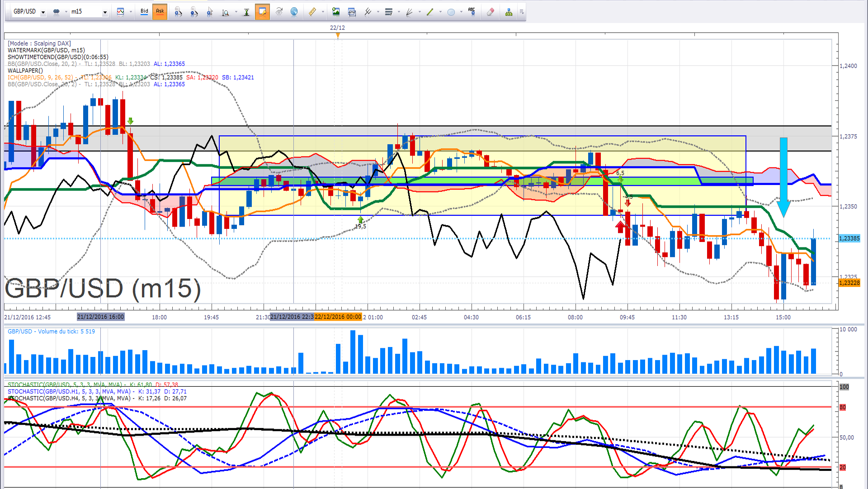Viewport: 868px width, 489px height.
Task: Click the orange 1,23228 price label
Action: click(x=849, y=283)
